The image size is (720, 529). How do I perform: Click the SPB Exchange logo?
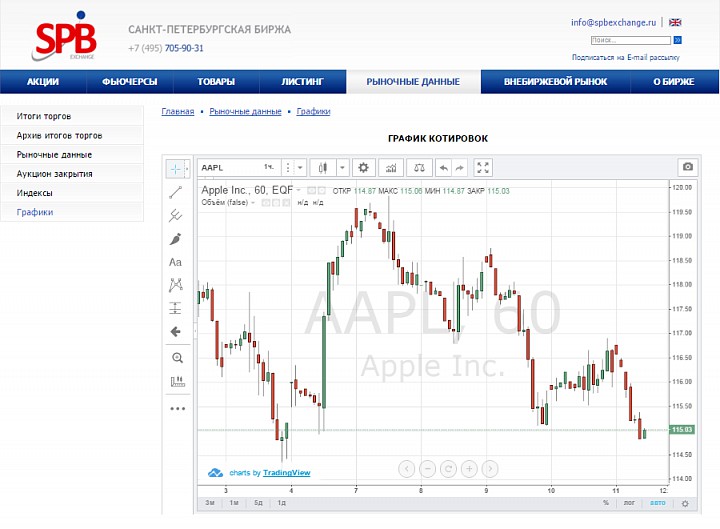65,37
